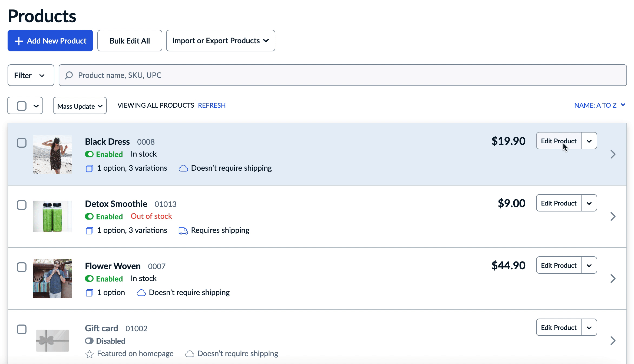
Task: Open Black Dress Edit Product arrow menu
Action: click(x=589, y=141)
